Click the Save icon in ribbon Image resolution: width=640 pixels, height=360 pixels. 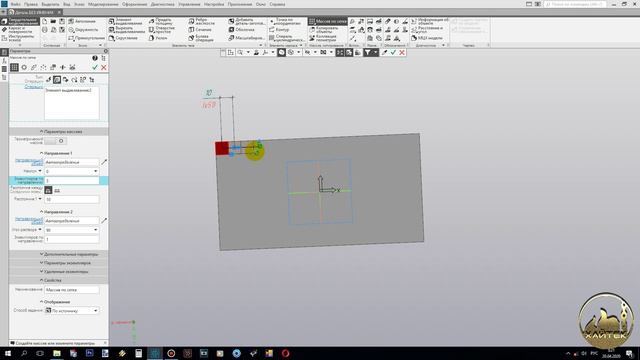(62, 21)
